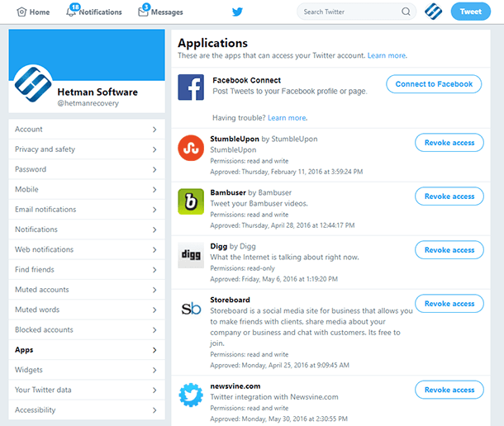The height and width of the screenshot is (426, 504).
Task: Click the StumbleUpon app icon
Action: (x=191, y=148)
